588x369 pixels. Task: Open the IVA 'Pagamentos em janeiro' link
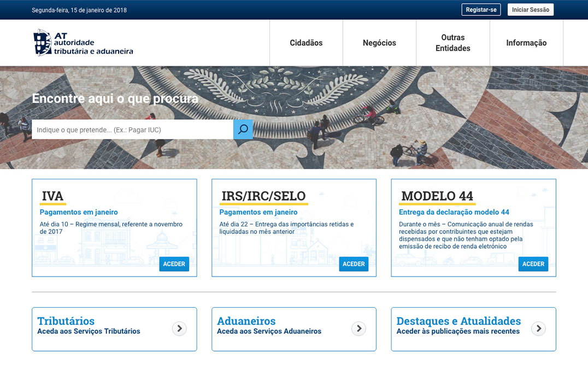[79, 212]
